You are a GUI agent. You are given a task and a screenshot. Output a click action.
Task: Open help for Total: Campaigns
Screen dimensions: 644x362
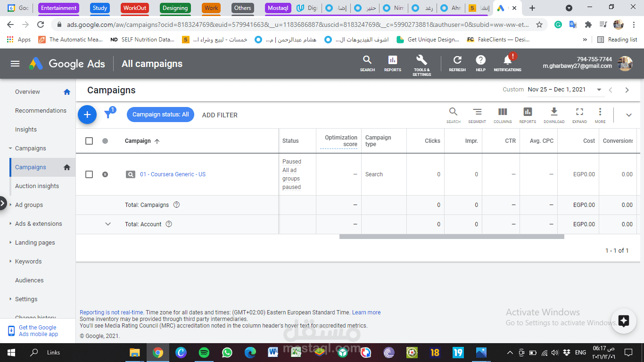177,205
